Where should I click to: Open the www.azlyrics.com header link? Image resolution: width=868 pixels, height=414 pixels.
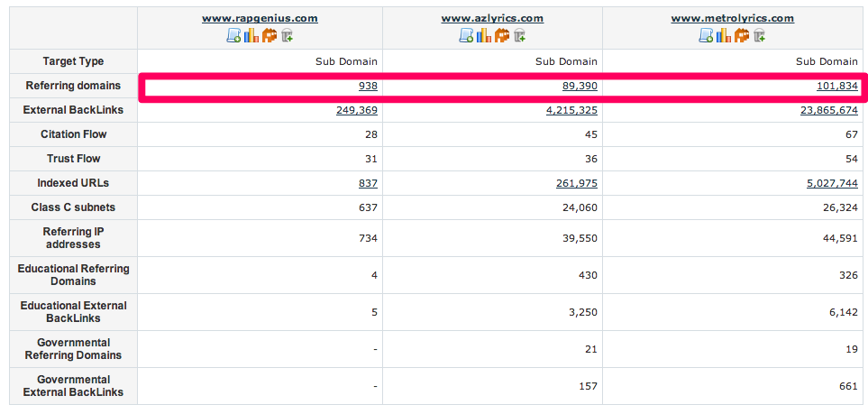[492, 18]
